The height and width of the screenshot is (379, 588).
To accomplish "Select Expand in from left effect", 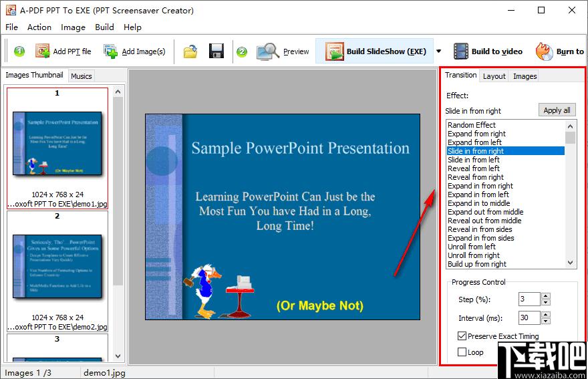I will click(506, 195).
